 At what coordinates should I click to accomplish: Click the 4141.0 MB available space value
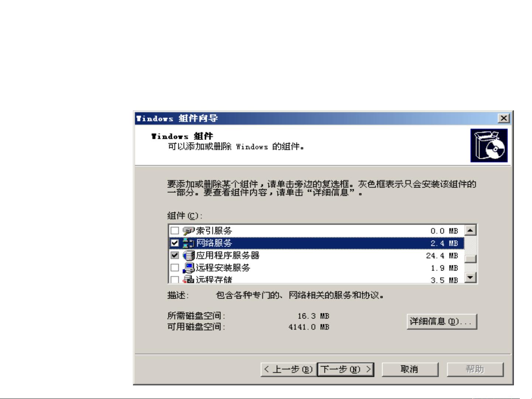coord(309,327)
